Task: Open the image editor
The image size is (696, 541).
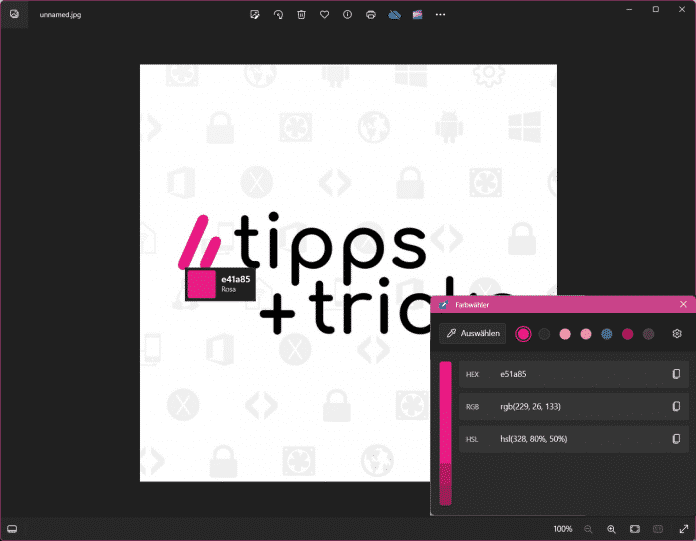Action: (x=255, y=15)
